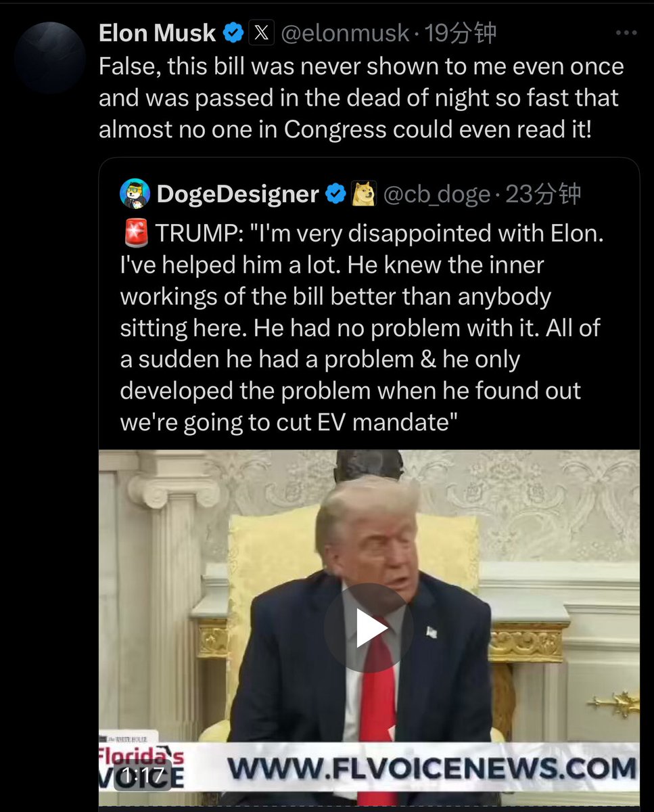
Task: Click the red siren emoji in quote
Action: tap(136, 233)
